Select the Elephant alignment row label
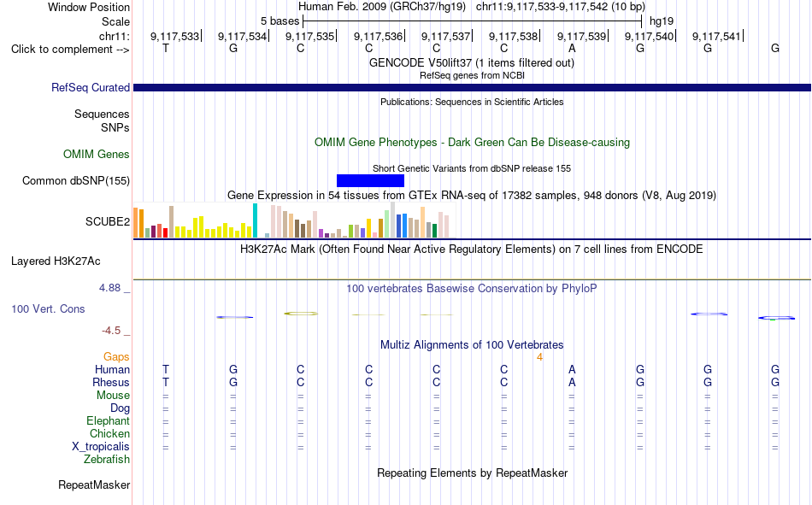812x505 pixels. pos(108,420)
